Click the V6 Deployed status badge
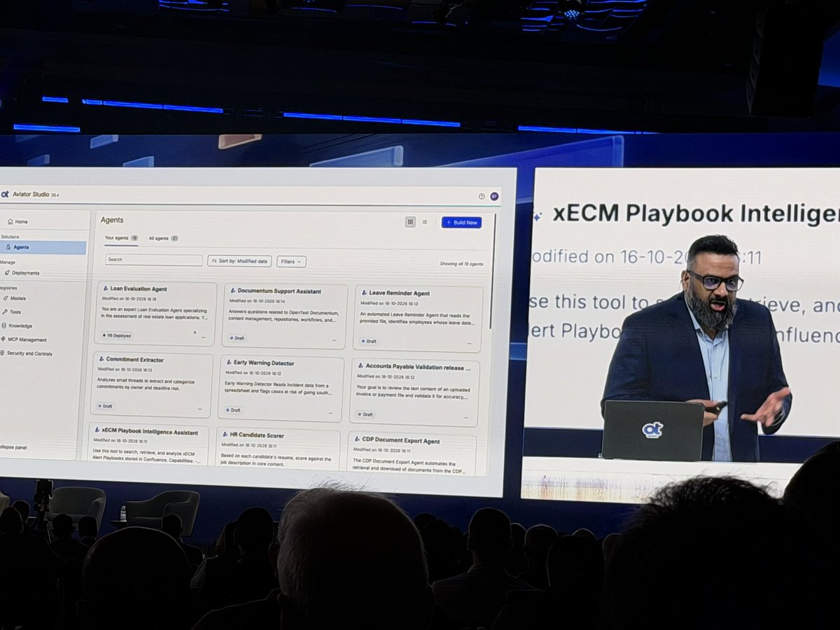Viewport: 840px width, 630px height. (117, 335)
